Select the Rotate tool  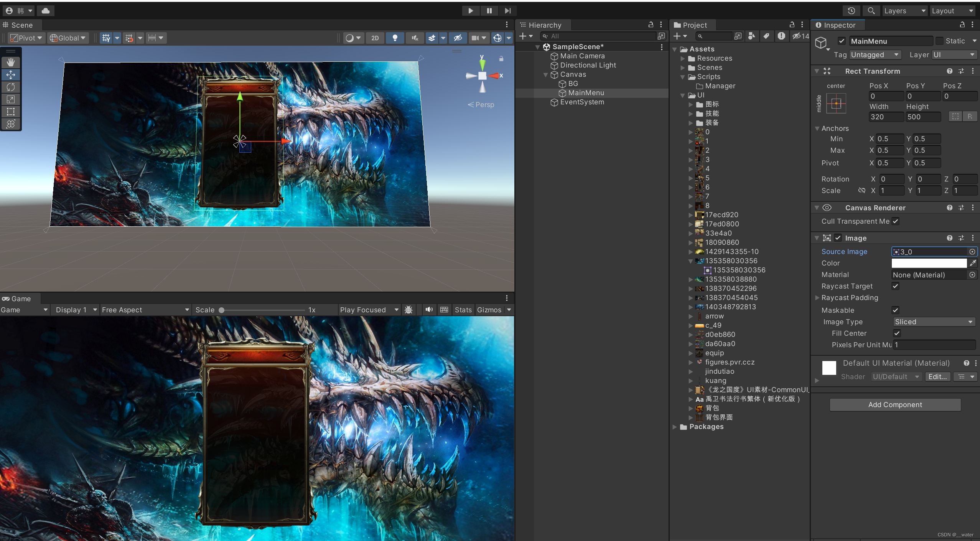pyautogui.click(x=11, y=87)
